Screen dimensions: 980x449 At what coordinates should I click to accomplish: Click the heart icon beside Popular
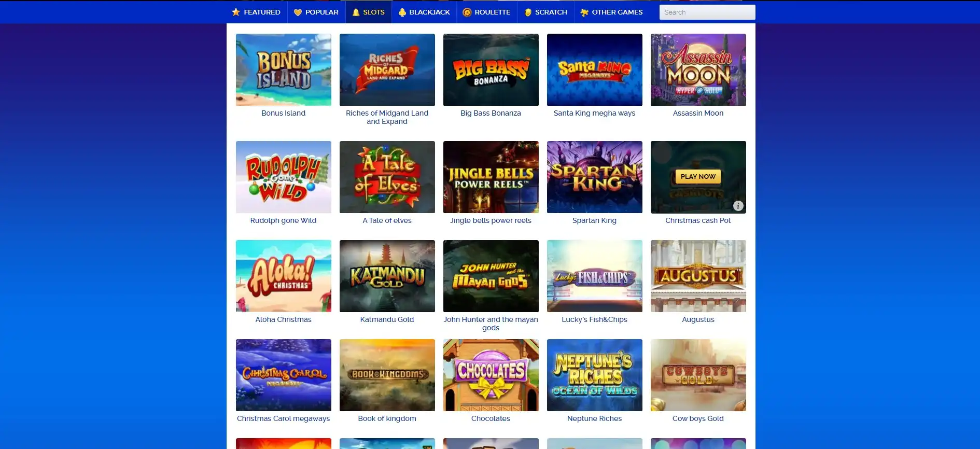[x=298, y=12]
